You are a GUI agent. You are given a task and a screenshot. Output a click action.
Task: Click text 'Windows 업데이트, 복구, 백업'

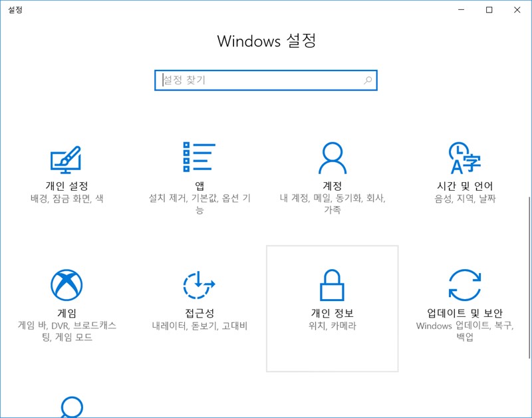point(465,331)
